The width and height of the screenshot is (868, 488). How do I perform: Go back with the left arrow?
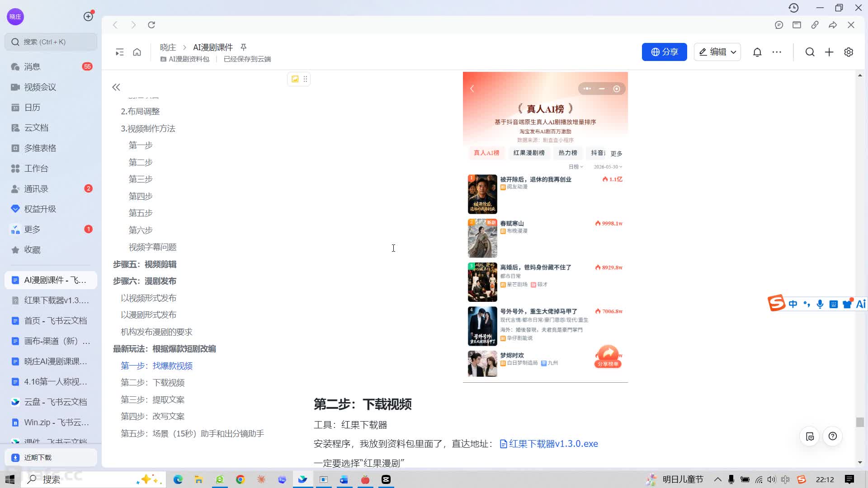[115, 25]
